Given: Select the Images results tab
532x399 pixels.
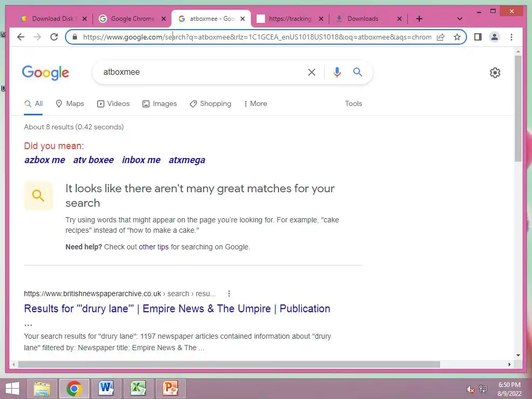Looking at the screenshot, I should [159, 103].
